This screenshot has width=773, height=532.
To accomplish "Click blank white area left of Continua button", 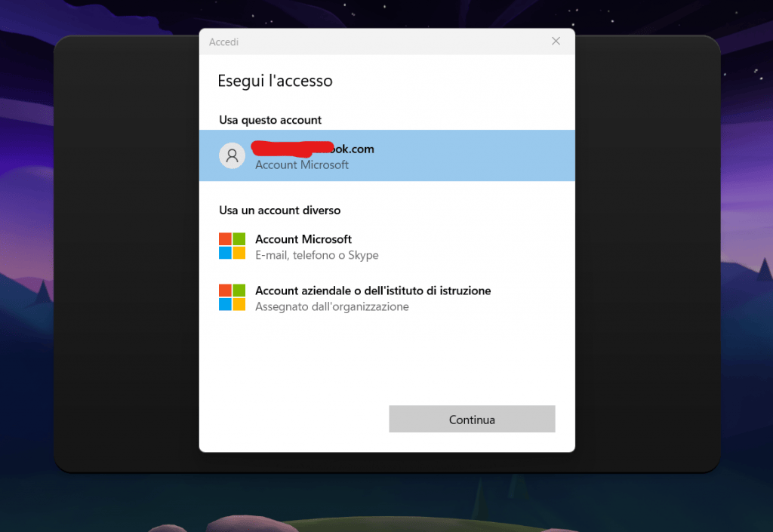I will coord(294,420).
